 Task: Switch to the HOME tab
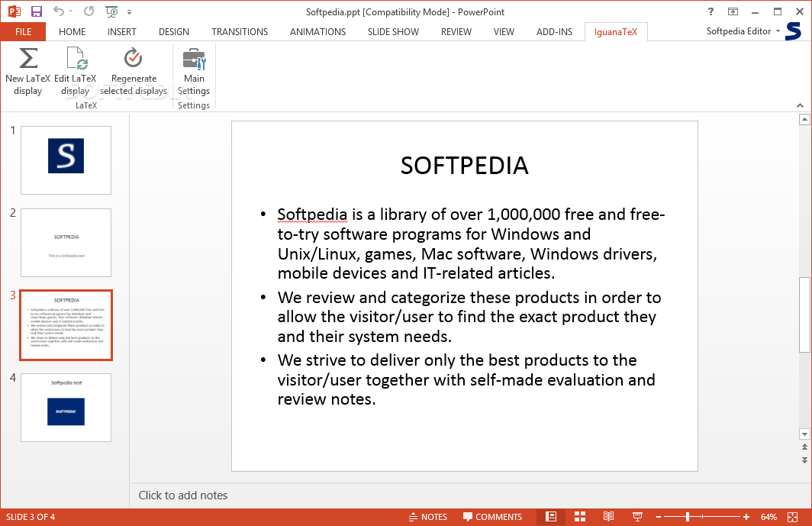[72, 31]
